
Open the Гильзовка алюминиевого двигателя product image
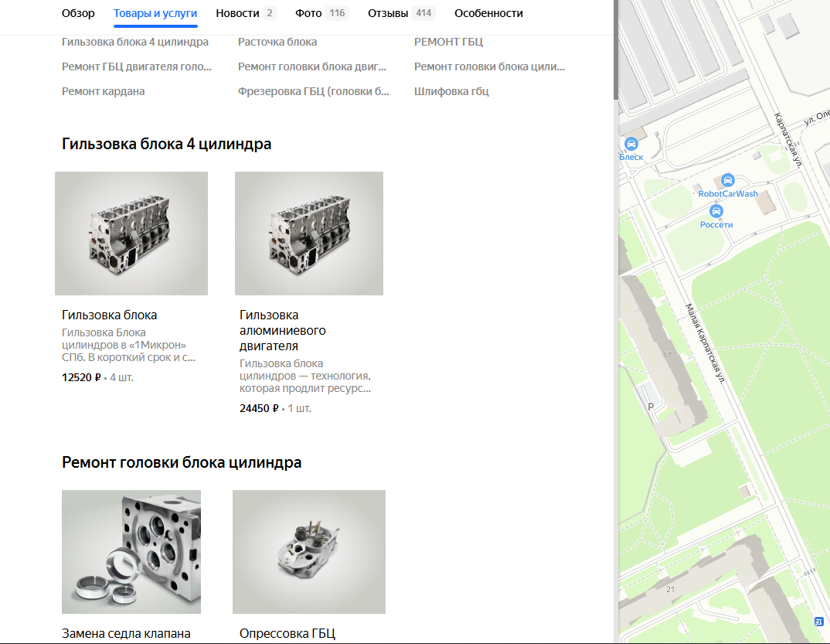coord(309,233)
